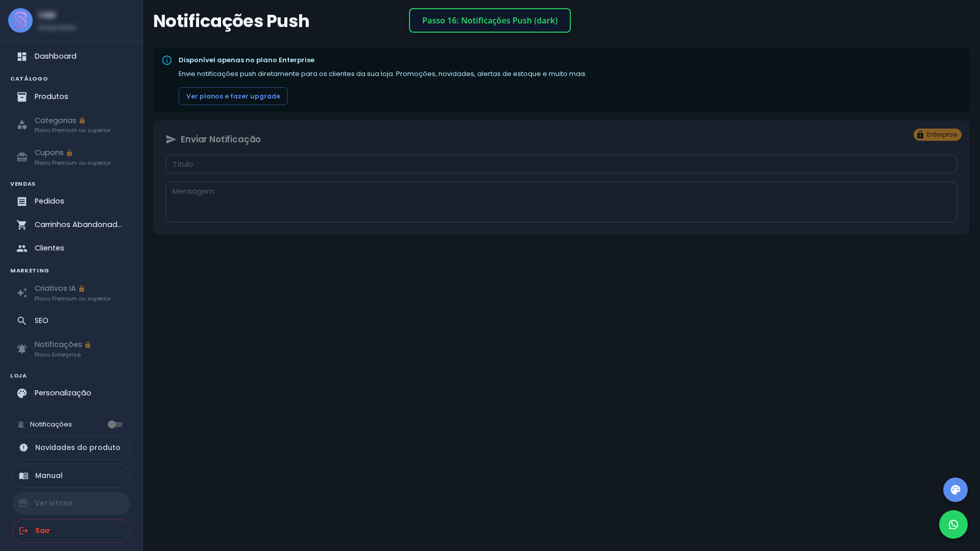Click the Enviar Notificação send icon
This screenshot has width=980, height=551.
tap(171, 140)
